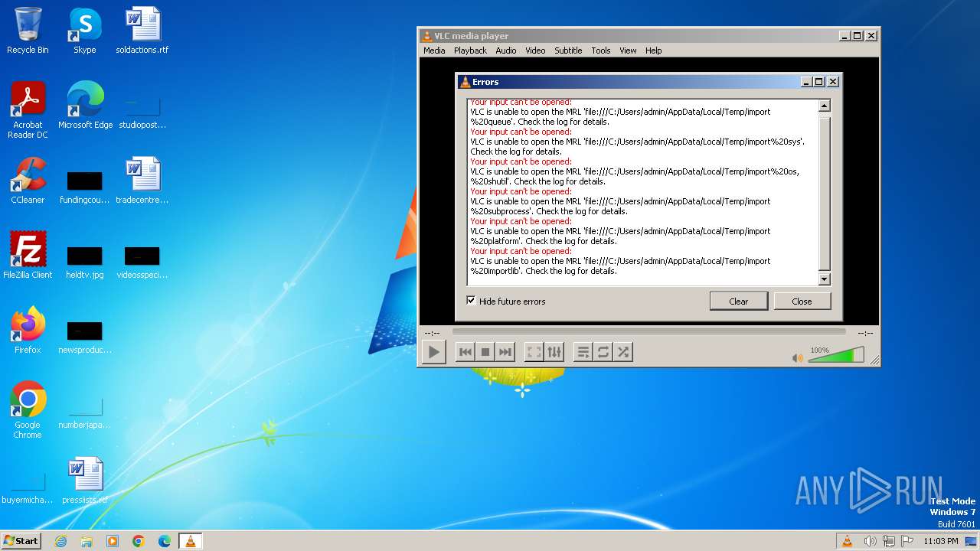Select the Acrobat Reader DC shortcut
Screen dimensions: 980x551
[x=28, y=110]
